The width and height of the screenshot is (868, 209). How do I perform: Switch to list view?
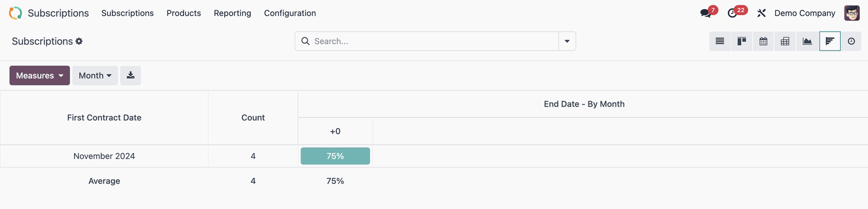tap(720, 41)
